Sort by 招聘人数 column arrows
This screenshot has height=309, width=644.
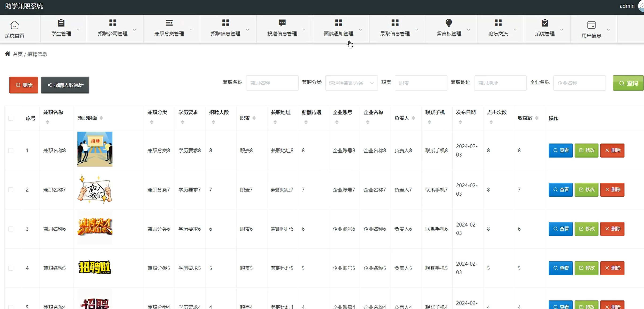(x=213, y=122)
